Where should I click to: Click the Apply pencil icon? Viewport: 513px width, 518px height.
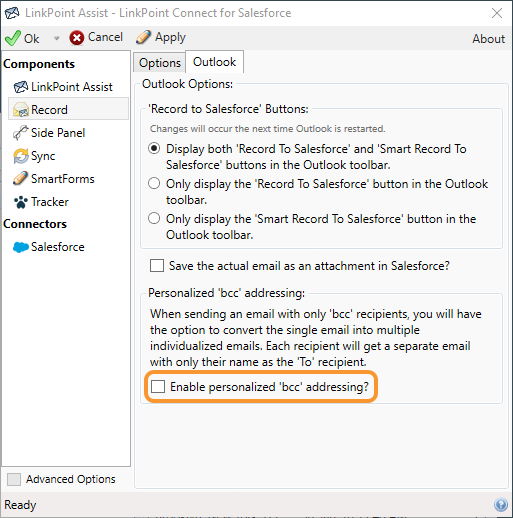[x=143, y=37]
